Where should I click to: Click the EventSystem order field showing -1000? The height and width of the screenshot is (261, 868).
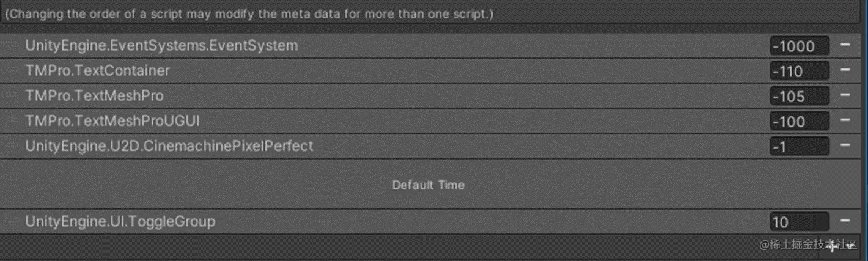pyautogui.click(x=800, y=46)
